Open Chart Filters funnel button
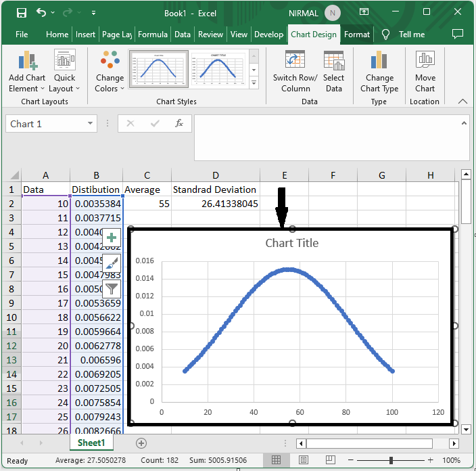476x471 pixels. [x=112, y=288]
